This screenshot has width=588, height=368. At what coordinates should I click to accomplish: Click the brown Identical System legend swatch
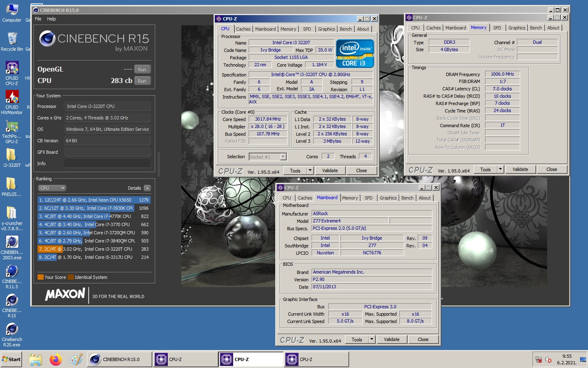tap(71, 277)
